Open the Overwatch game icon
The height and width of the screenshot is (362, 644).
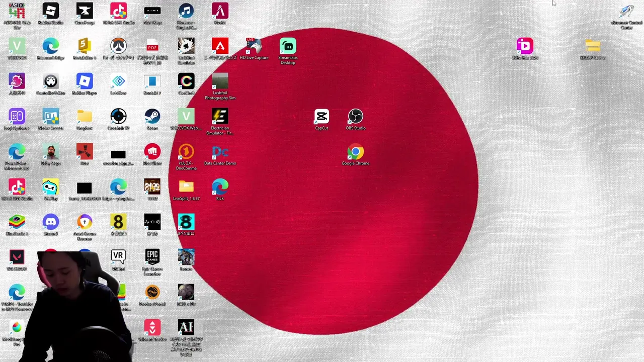(118, 49)
